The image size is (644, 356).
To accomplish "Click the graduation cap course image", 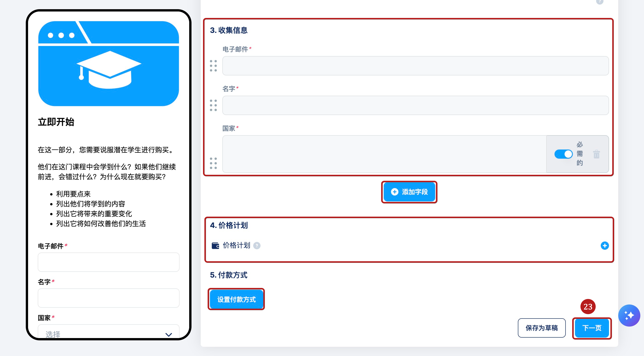I will click(108, 64).
